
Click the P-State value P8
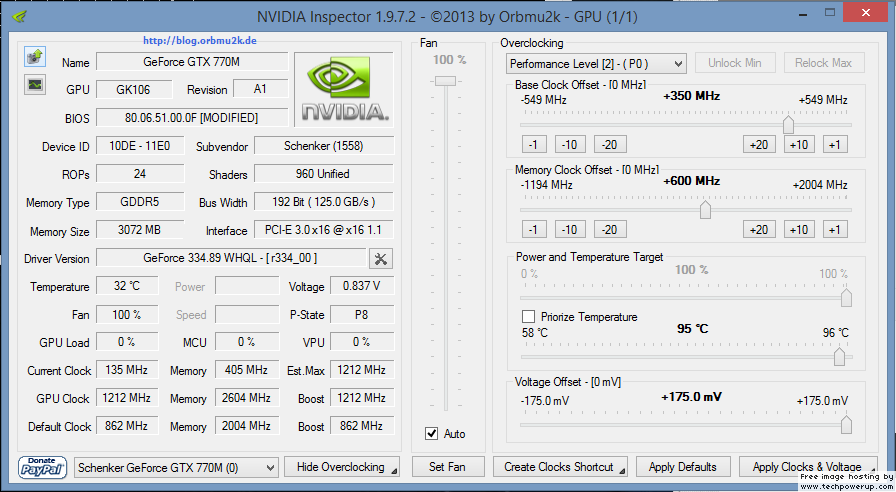(x=362, y=314)
